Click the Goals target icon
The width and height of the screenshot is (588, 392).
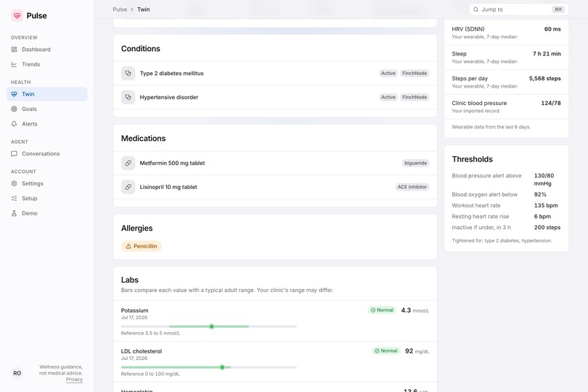15,109
